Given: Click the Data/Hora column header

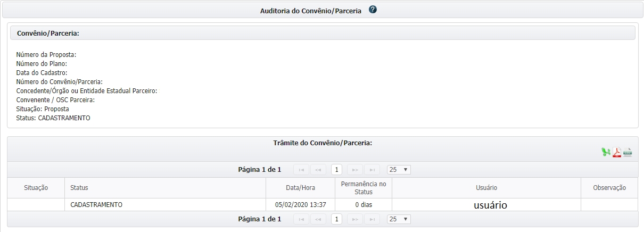Looking at the screenshot, I should (x=300, y=188).
